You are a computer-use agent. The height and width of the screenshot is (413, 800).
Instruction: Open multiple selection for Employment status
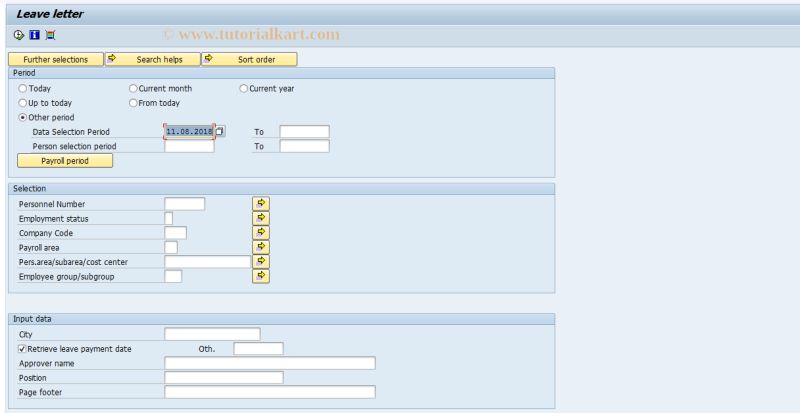pos(261,218)
